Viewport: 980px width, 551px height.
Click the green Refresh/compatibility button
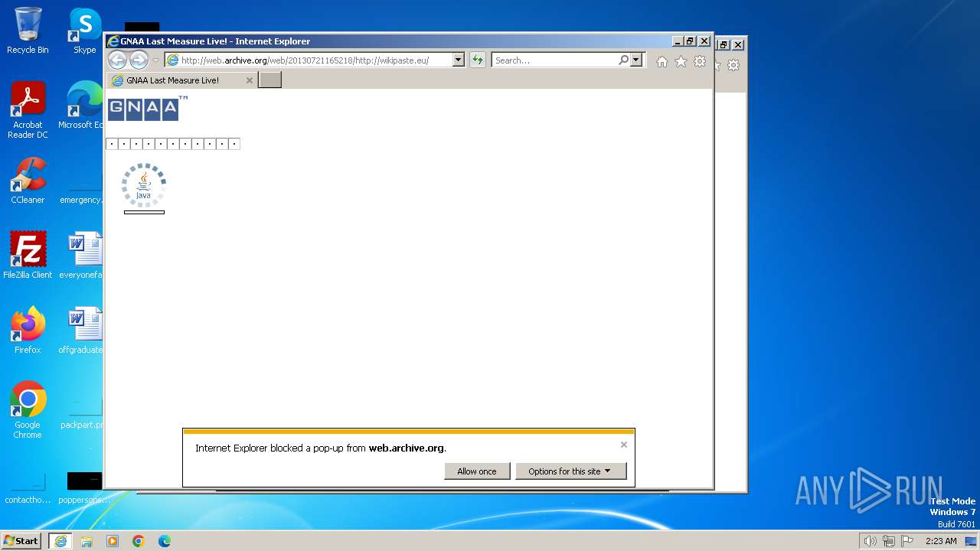[478, 60]
